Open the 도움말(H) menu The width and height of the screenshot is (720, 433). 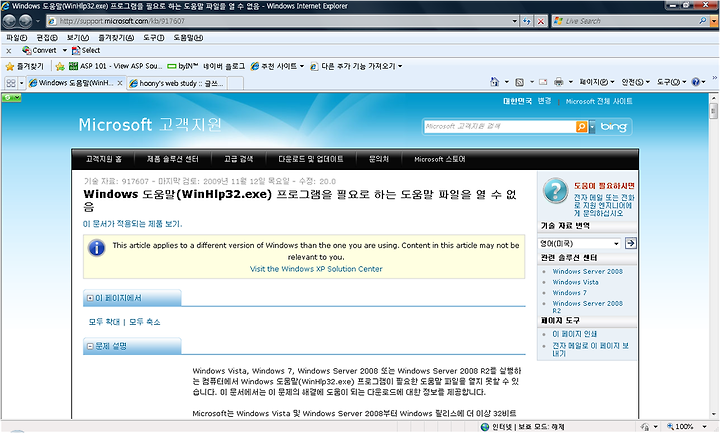pyautogui.click(x=188, y=38)
